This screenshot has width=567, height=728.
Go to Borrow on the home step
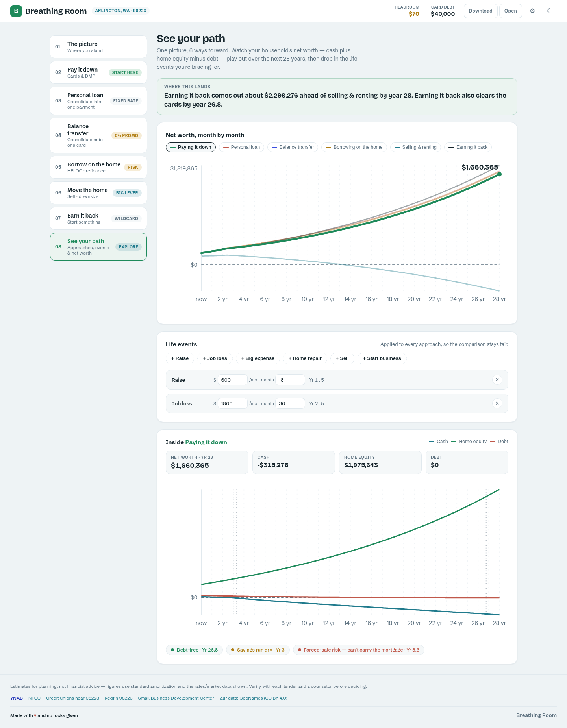pos(98,167)
